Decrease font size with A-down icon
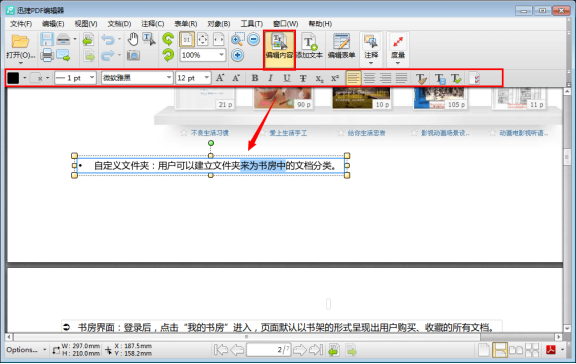Image resolution: width=576 pixels, height=364 pixels. tap(236, 78)
